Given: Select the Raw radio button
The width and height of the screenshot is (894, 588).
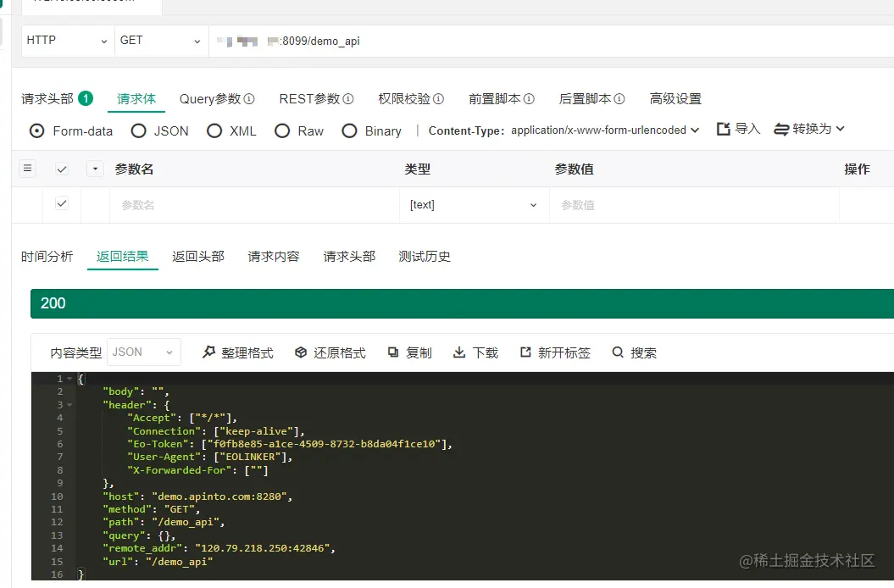Looking at the screenshot, I should click(x=282, y=131).
